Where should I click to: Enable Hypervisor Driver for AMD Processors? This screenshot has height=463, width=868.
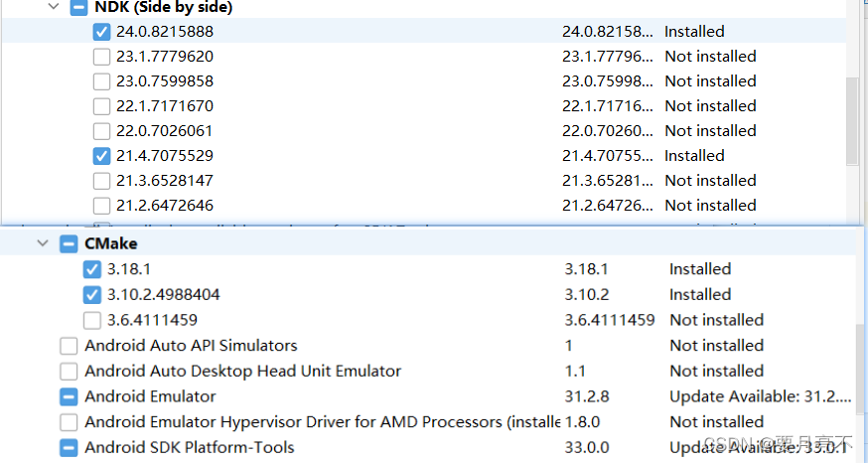(69, 422)
